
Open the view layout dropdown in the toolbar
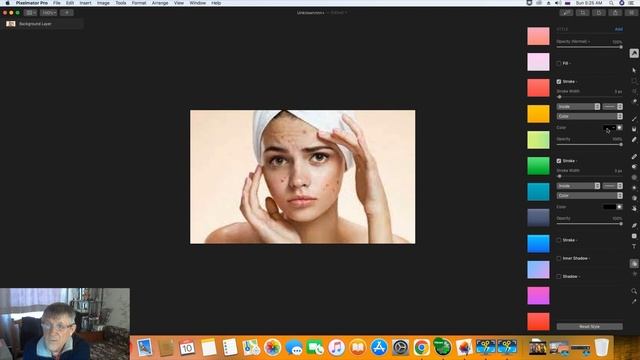coord(30,13)
